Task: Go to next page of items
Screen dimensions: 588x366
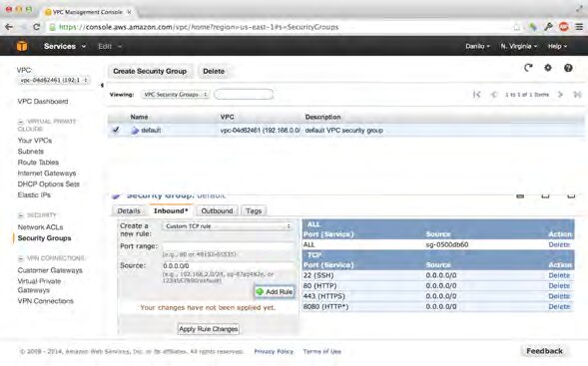Action: [x=560, y=95]
